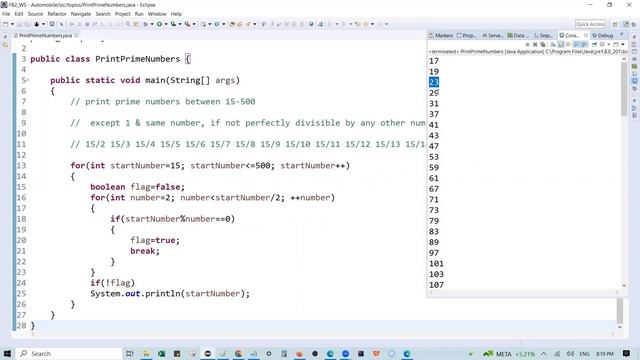Click the console output value 59

coord(434,167)
